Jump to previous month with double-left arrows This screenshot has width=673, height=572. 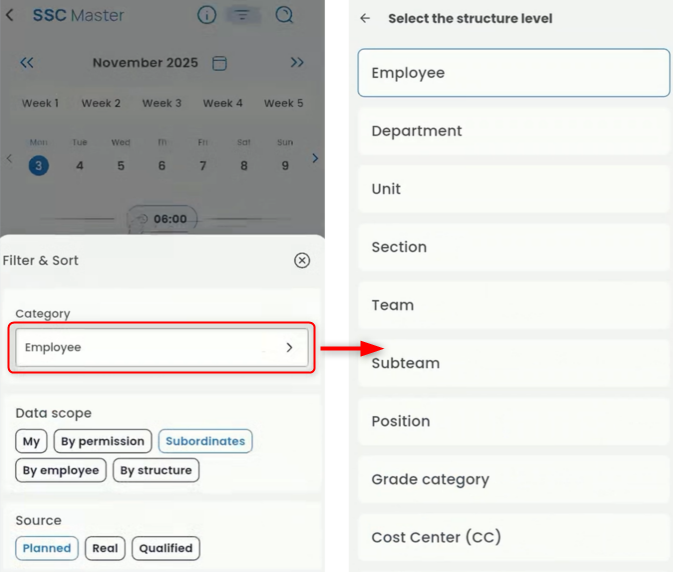[x=27, y=63]
